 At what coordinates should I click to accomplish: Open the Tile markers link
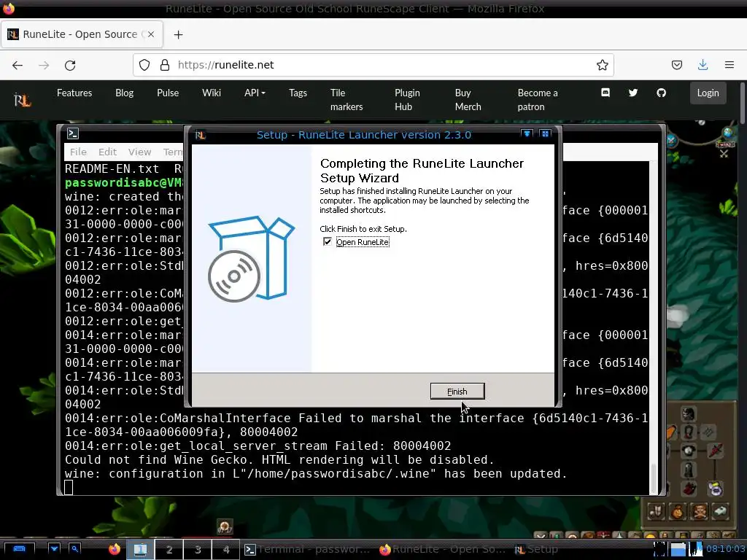[x=347, y=100]
